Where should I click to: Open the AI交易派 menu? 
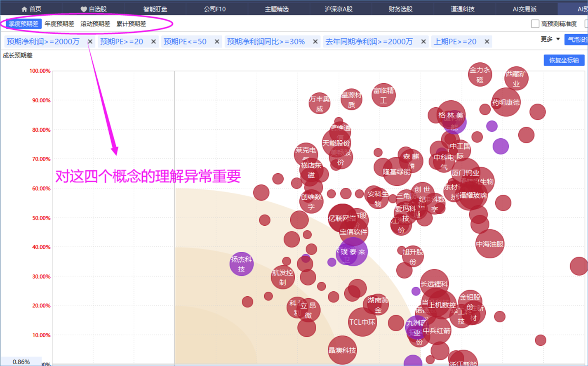point(524,9)
